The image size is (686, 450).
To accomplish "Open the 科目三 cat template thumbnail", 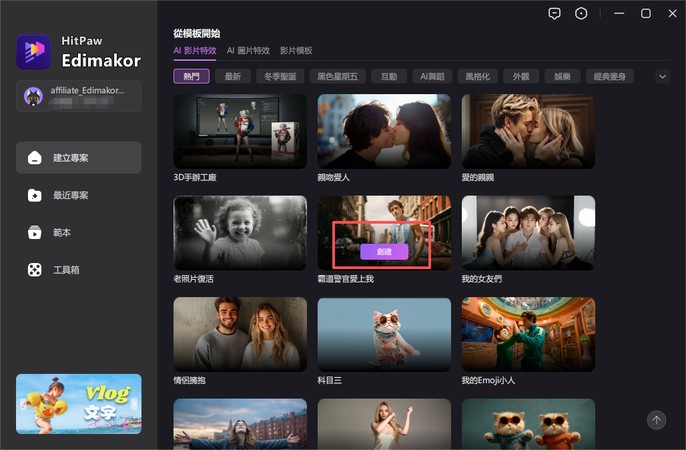I will 384,335.
